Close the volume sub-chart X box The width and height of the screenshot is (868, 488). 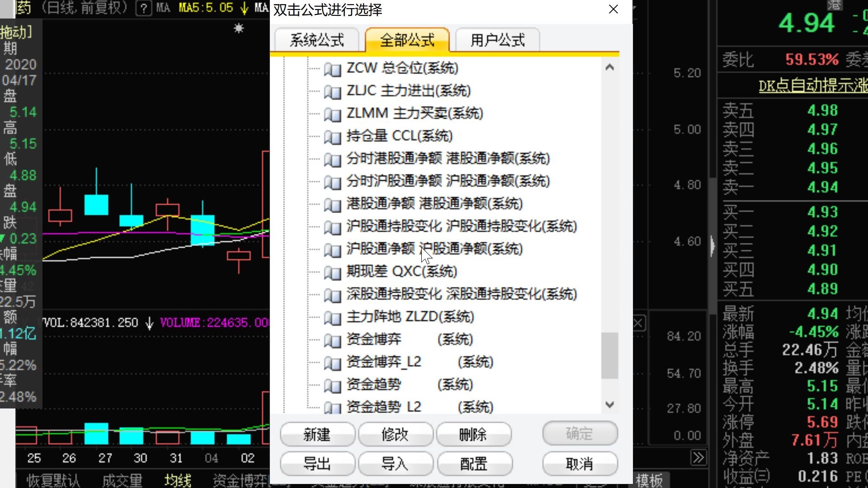[638, 323]
